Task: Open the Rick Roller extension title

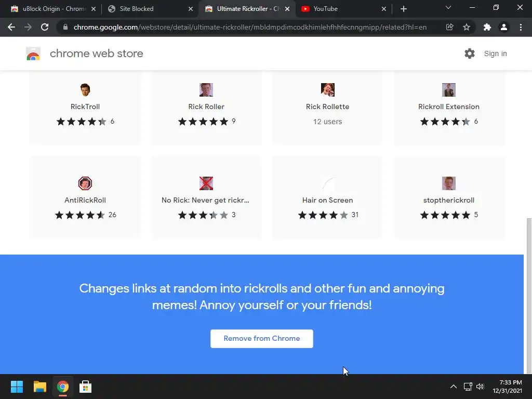Action: (206, 107)
